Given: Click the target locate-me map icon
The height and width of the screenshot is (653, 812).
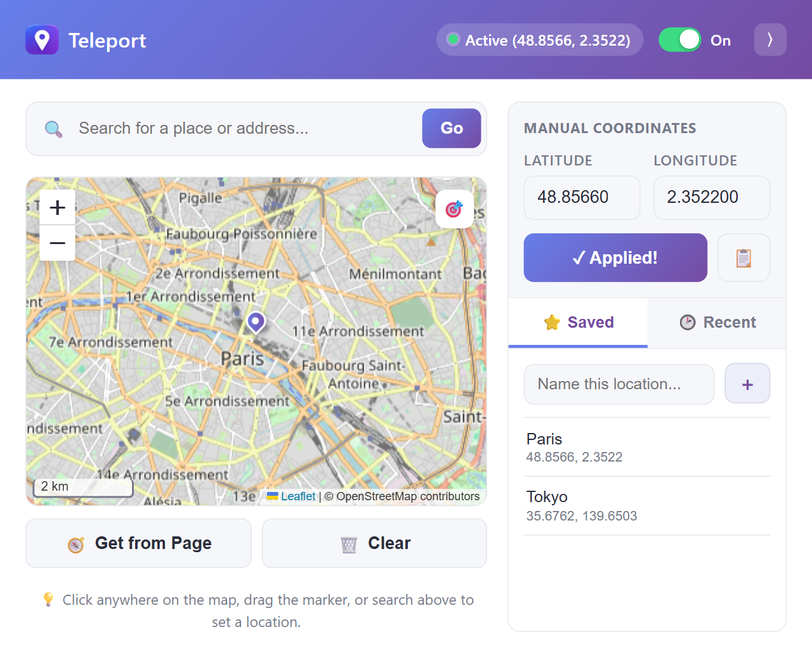Looking at the screenshot, I should point(454,209).
